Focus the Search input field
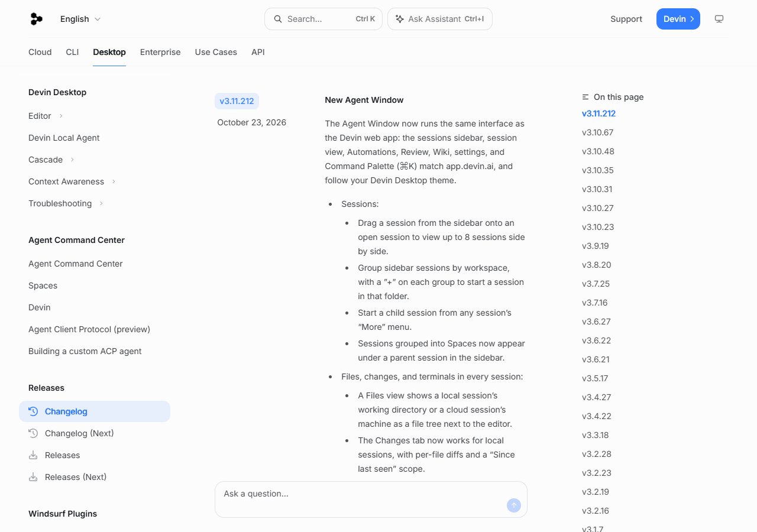 pyautogui.click(x=323, y=19)
